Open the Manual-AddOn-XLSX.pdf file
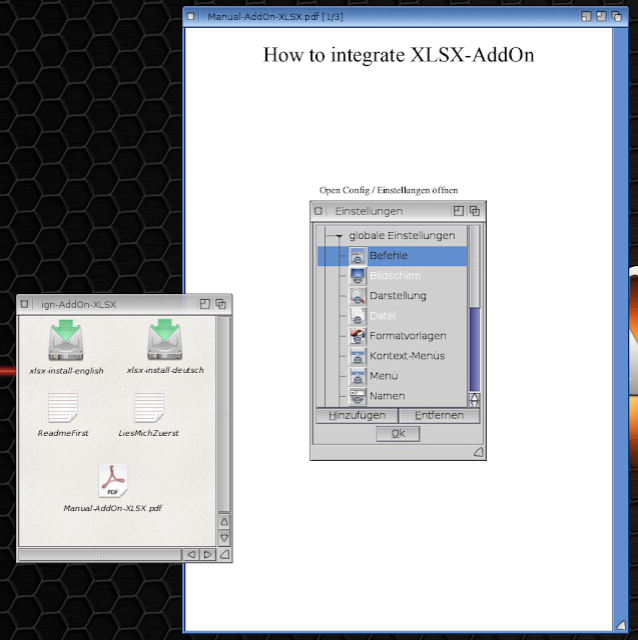This screenshot has height=640, width=638. point(112,481)
